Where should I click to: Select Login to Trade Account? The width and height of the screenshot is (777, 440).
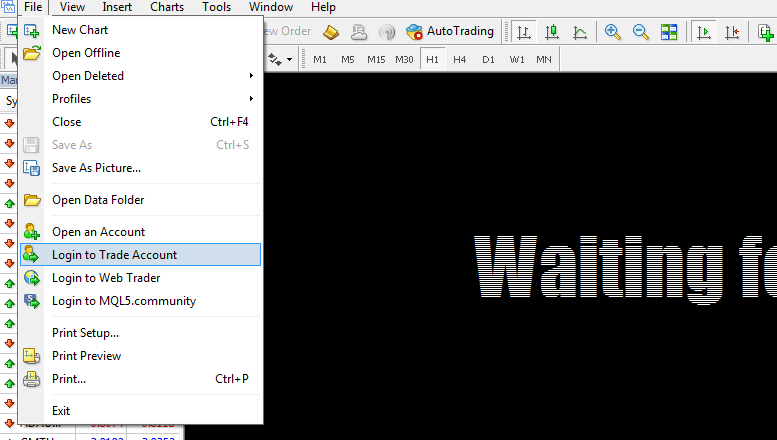point(140,255)
